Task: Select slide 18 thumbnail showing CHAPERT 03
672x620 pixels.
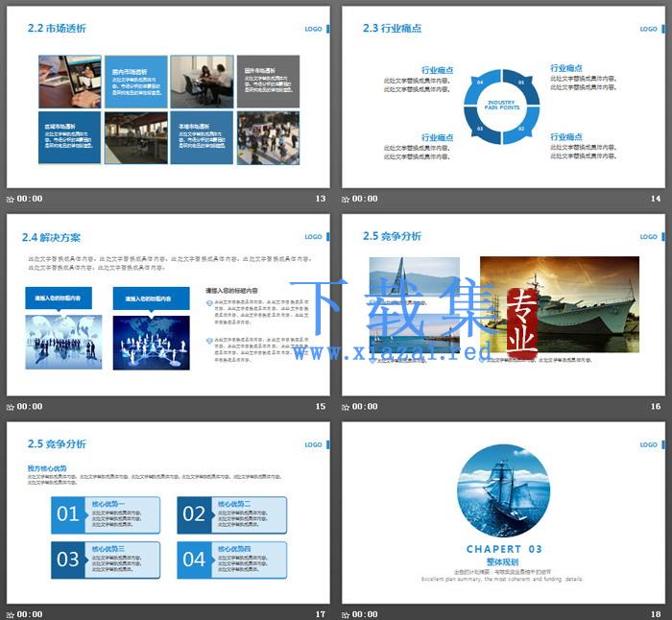Action: tap(503, 513)
